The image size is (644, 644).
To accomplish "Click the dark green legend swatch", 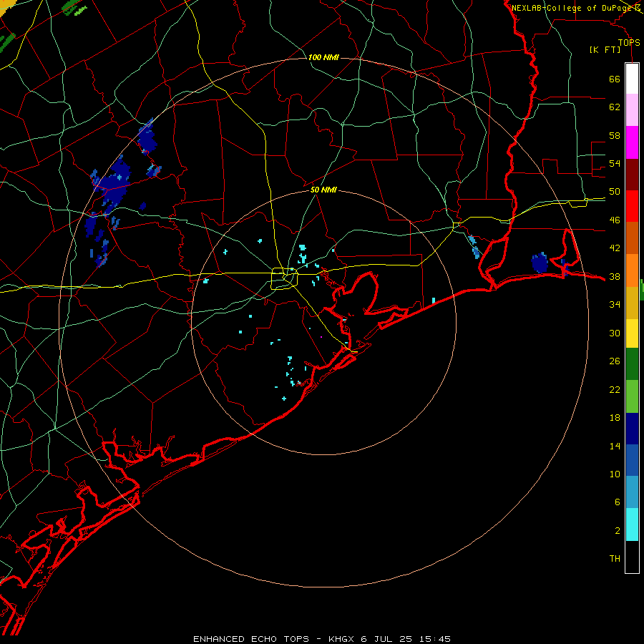I will [x=632, y=364].
